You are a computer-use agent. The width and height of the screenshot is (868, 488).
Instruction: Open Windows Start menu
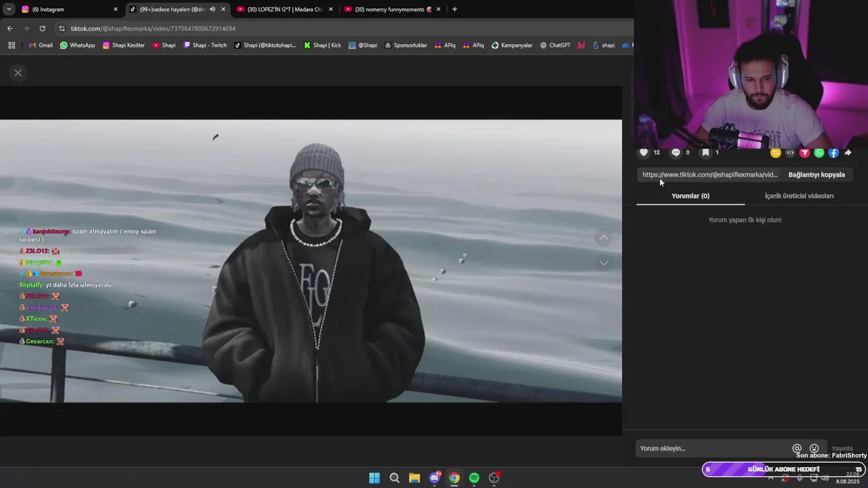click(374, 478)
